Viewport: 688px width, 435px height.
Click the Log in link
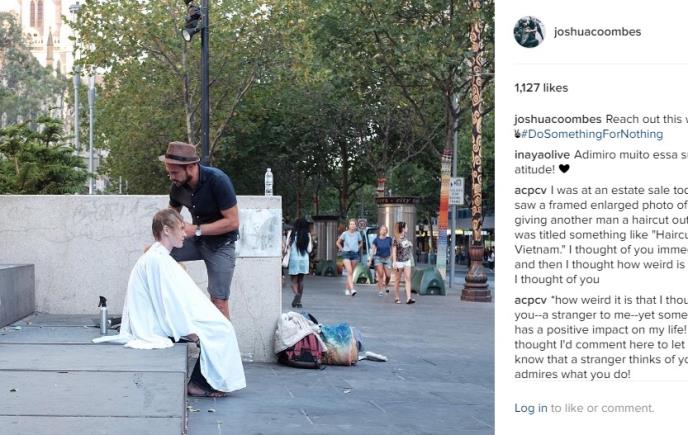[531, 408]
